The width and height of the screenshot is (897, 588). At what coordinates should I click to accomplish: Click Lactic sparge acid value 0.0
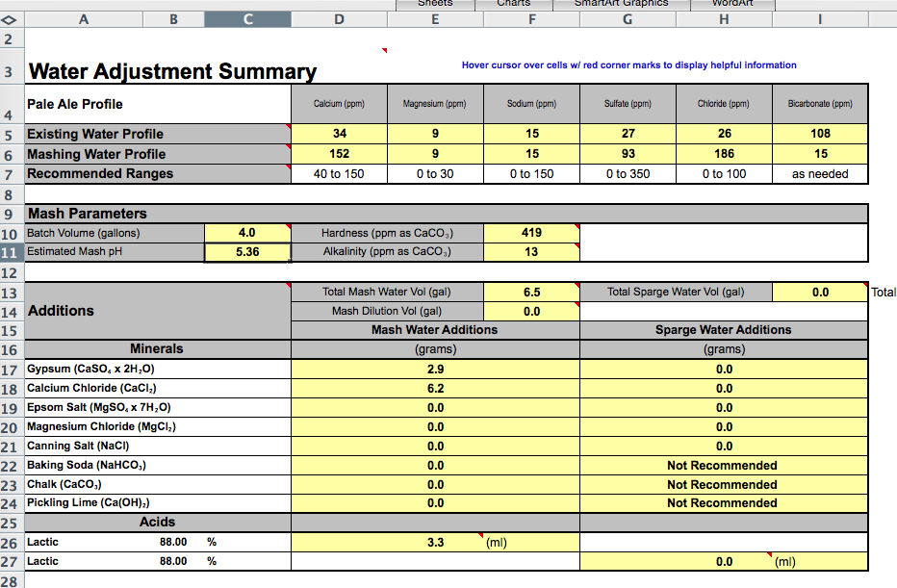pyautogui.click(x=724, y=562)
